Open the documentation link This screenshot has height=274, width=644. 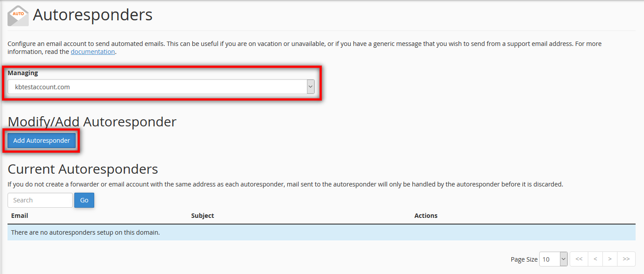(93, 52)
